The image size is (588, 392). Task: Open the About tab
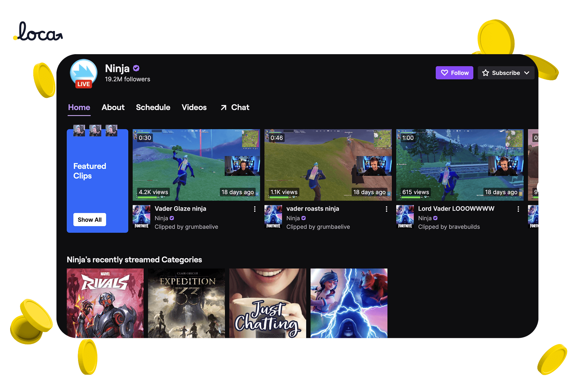point(113,107)
